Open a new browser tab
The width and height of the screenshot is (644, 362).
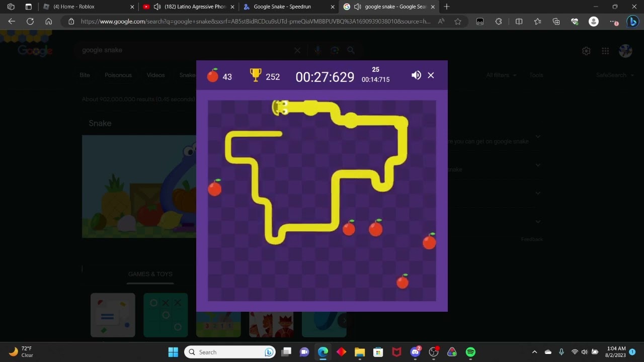coord(447,7)
